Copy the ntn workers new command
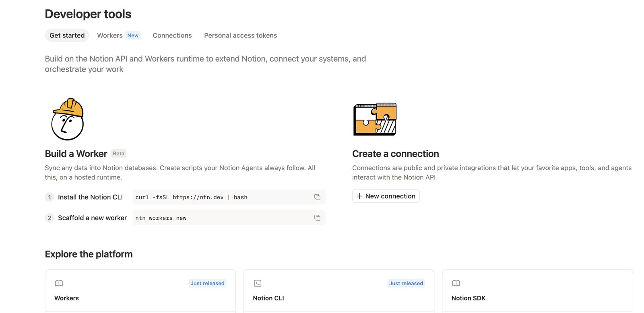Viewport: 644px width, 313px height. coord(317,218)
